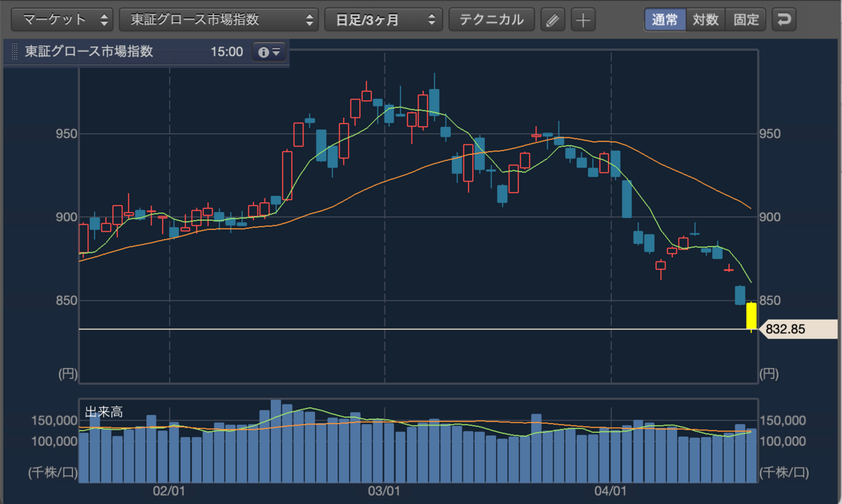Viewport: 842px width, 504px height.
Task: Click the 04/01 date marker
Action: [610, 491]
